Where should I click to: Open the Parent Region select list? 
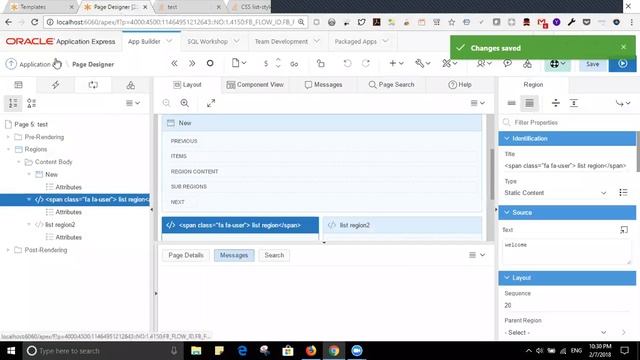click(x=555, y=332)
